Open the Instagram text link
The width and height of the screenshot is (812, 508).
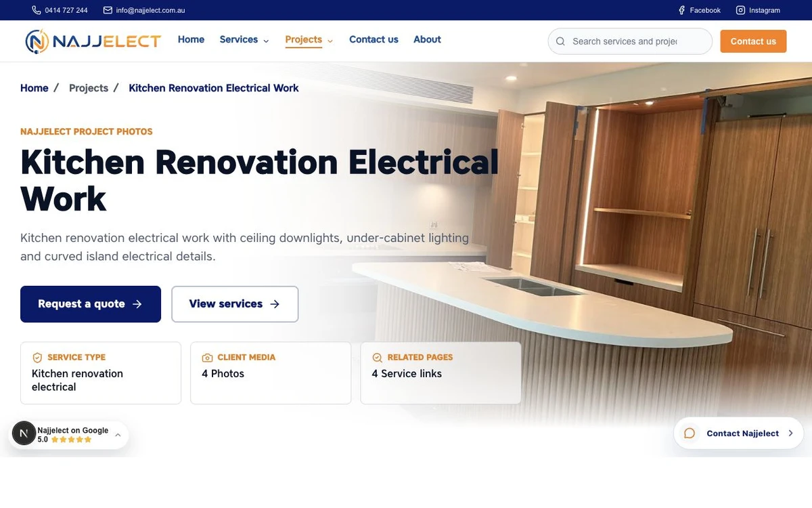[765, 10]
